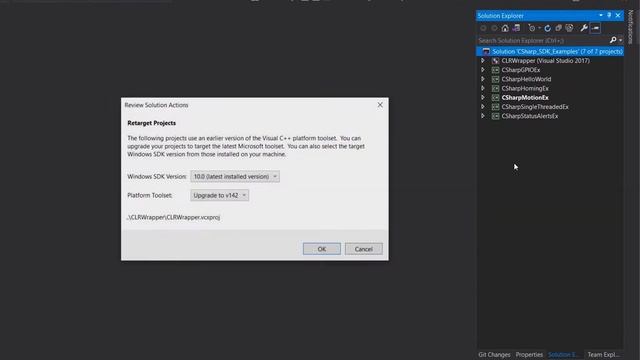The image size is (640, 360).
Task: Open the Platform Toolset dropdown
Action: click(x=220, y=195)
